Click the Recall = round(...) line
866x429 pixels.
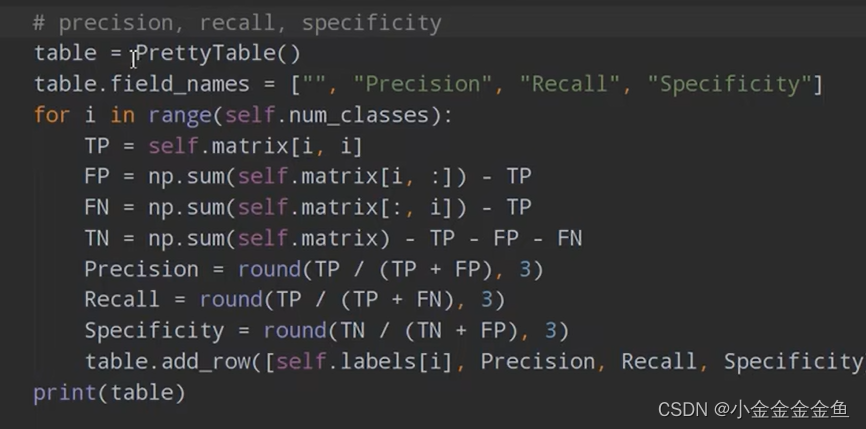point(295,300)
